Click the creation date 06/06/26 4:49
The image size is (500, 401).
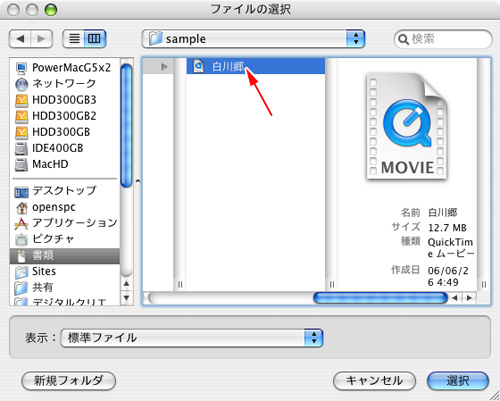448,276
